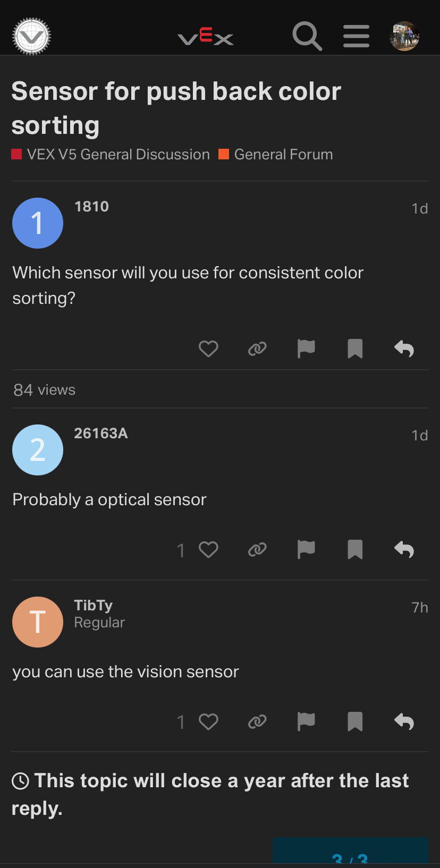This screenshot has height=868, width=440.
Task: Click the VEX World gear logo
Action: [31, 36]
